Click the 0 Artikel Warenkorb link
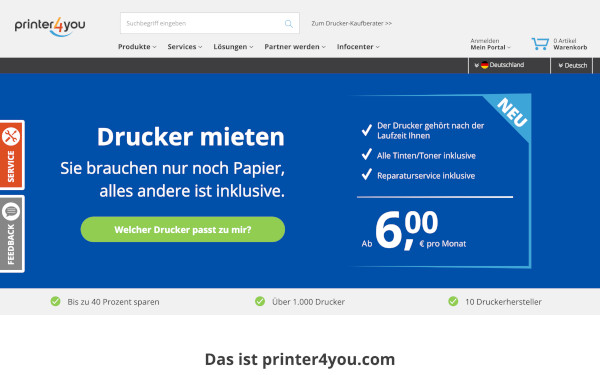Screen dimensions: 600x375 (570, 44)
